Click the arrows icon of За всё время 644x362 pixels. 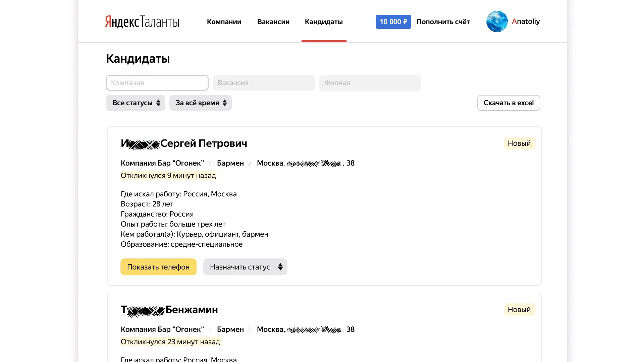coord(225,103)
